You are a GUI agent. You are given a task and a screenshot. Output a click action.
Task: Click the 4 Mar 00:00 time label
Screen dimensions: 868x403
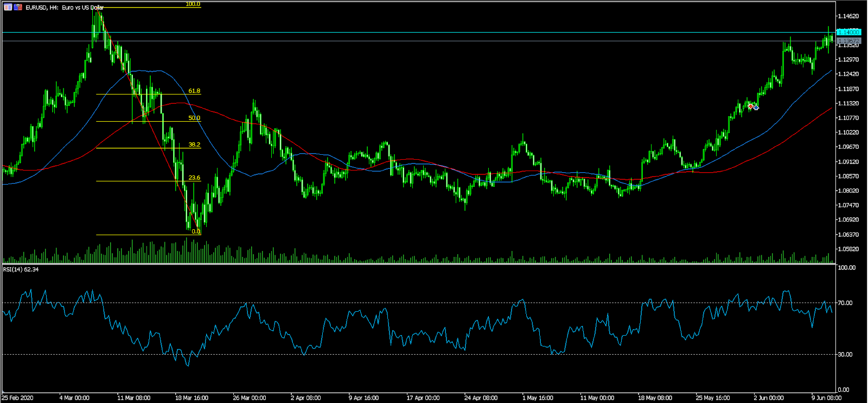[x=74, y=398]
